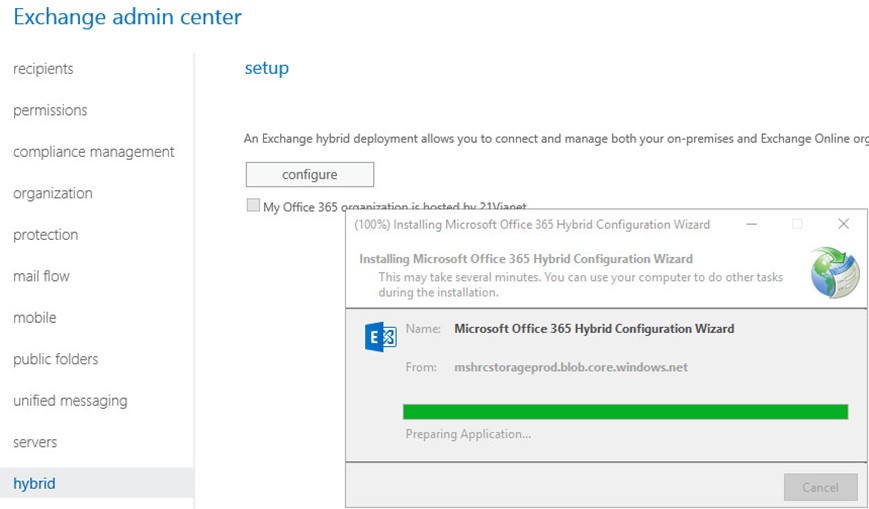Select servers in the navigation
Image resolution: width=869 pixels, height=509 pixels.
pos(35,442)
